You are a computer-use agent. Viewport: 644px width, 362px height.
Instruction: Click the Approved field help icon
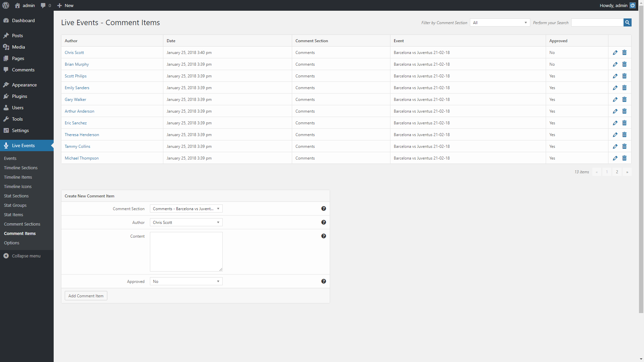tap(323, 281)
